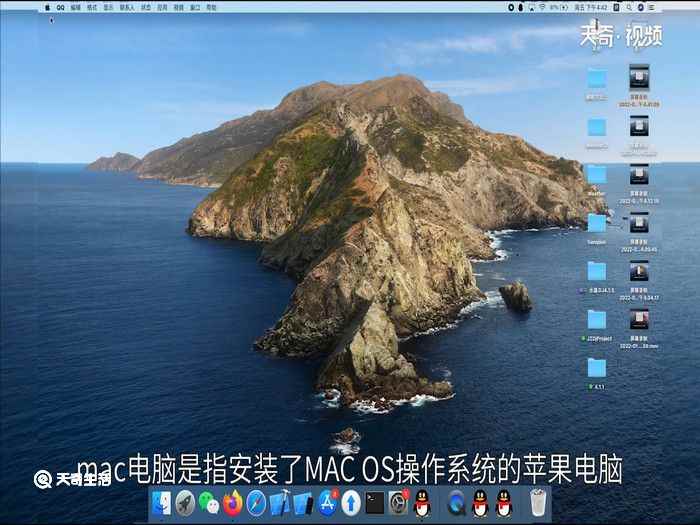Open the 窗口 menu in menu bar
The width and height of the screenshot is (700, 525).
pos(195,7)
